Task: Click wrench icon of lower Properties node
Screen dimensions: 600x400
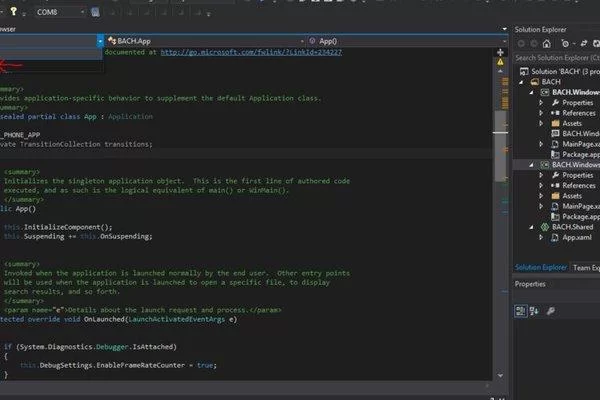Action: (555, 175)
